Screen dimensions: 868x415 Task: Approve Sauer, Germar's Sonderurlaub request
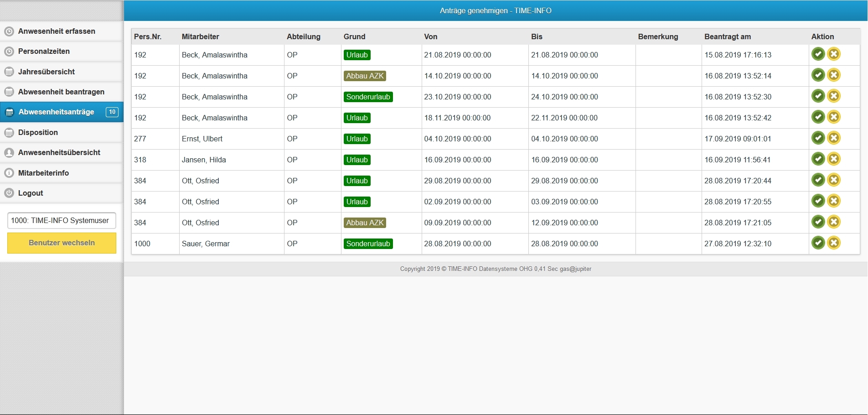pyautogui.click(x=818, y=243)
